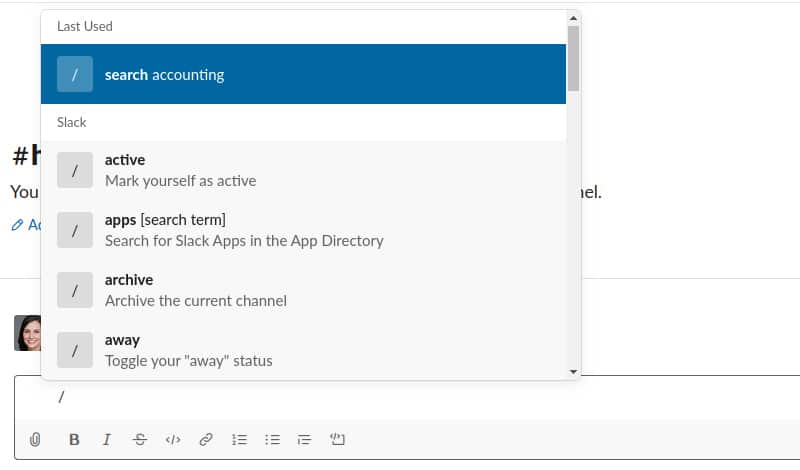Toggle italic formatting
Image resolution: width=800 pixels, height=470 pixels.
pos(107,439)
